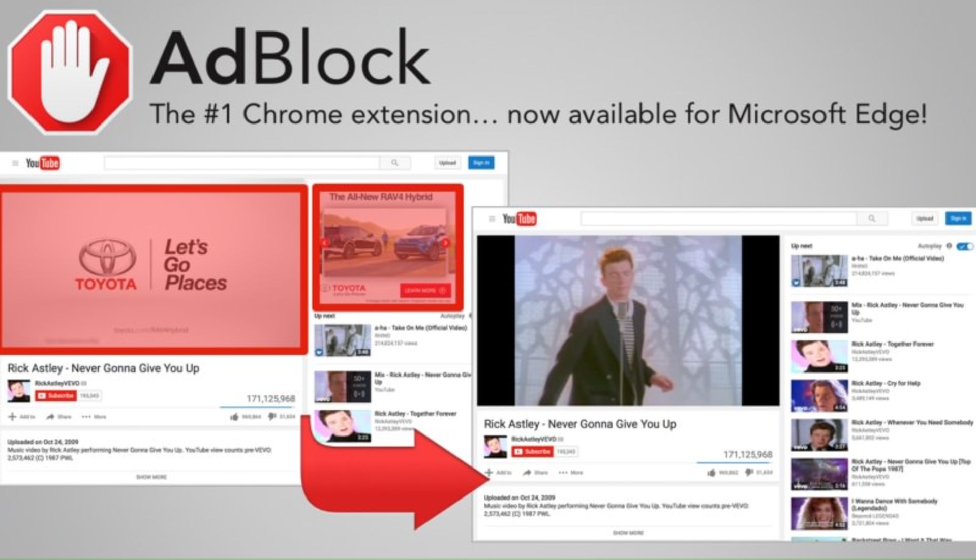Click the Sign in button
Viewport: 976px width, 560px height.
click(958, 219)
